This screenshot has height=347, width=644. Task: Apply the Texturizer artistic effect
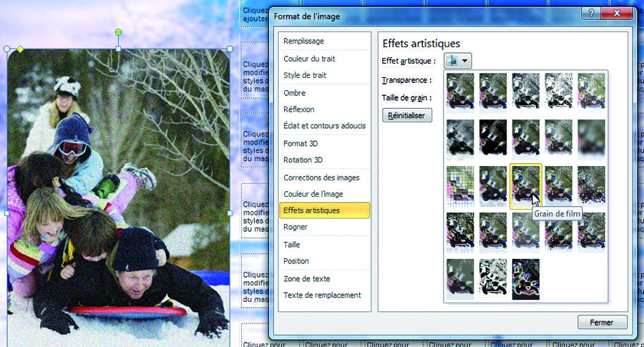point(493,232)
